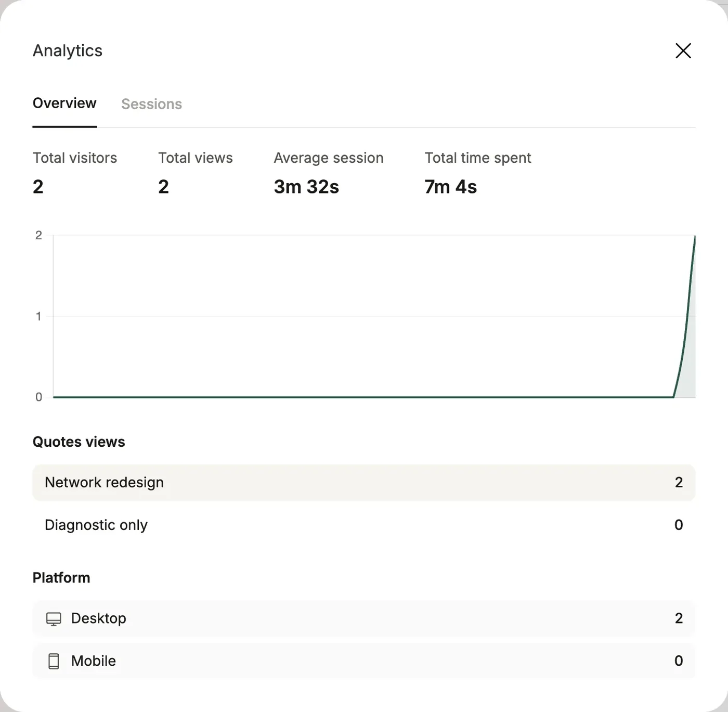Click the Analytics title

click(68, 50)
